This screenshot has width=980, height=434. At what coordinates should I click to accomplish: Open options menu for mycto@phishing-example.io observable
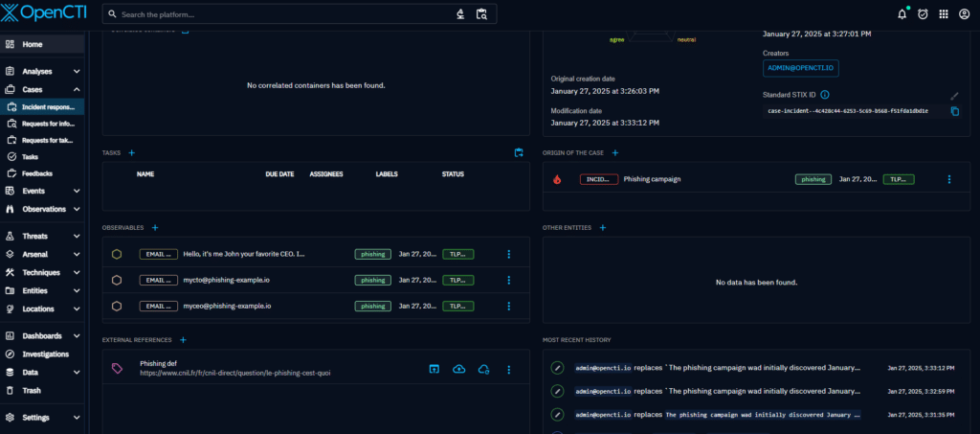pos(509,280)
